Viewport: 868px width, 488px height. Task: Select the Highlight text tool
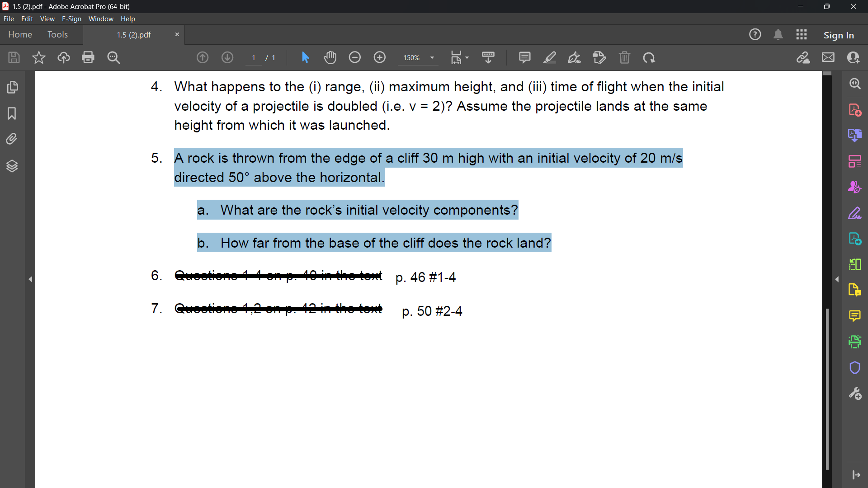[550, 57]
